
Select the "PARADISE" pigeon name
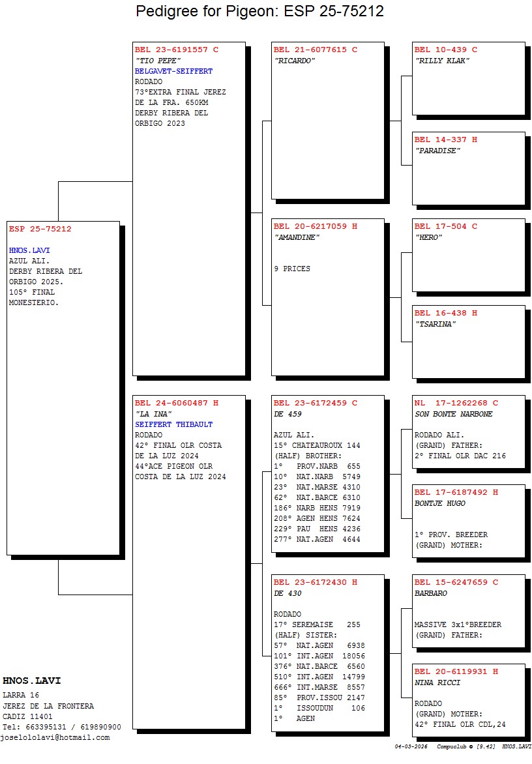437,151
